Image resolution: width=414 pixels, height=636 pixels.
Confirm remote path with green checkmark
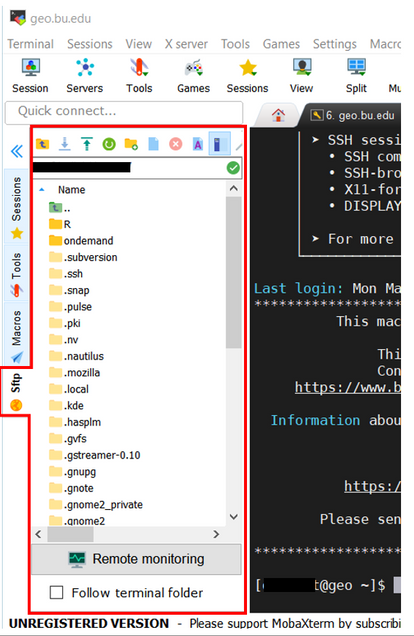coord(233,168)
